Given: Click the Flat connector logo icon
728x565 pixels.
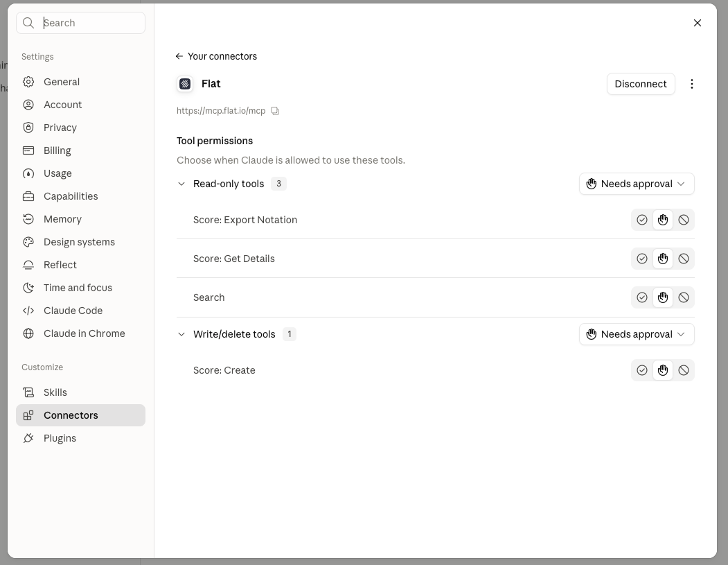Looking at the screenshot, I should click(x=185, y=84).
